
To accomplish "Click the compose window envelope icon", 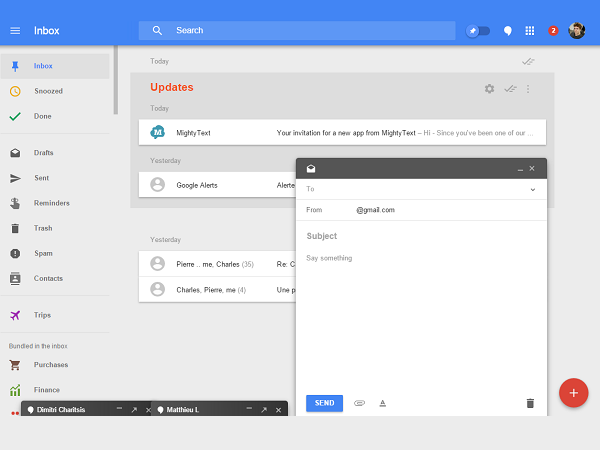I will point(311,169).
